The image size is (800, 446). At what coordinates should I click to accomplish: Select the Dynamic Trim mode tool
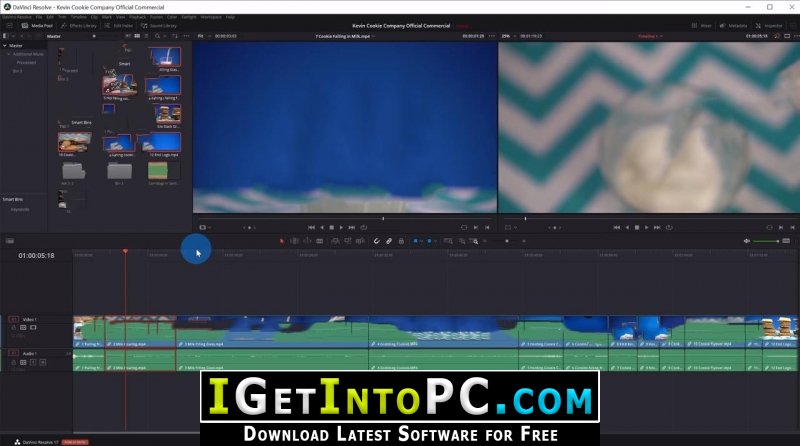pos(307,241)
